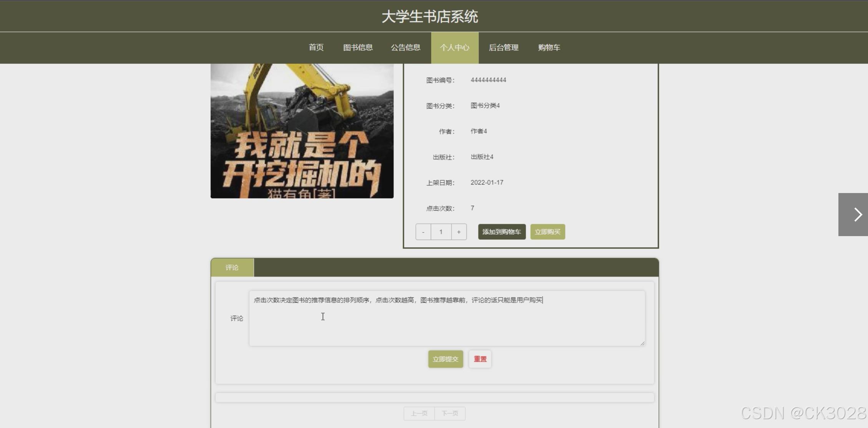Click 添加到购物车 button
Image resolution: width=868 pixels, height=428 pixels.
502,232
